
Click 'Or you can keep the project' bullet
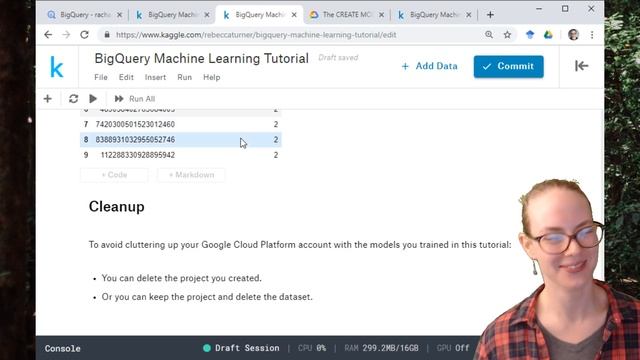tap(207, 297)
